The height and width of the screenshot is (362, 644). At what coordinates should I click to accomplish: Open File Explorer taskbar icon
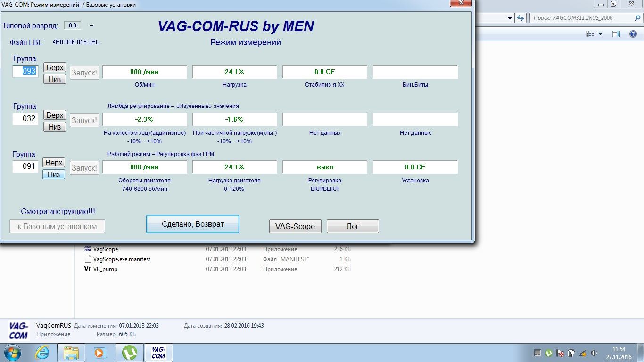tap(72, 353)
